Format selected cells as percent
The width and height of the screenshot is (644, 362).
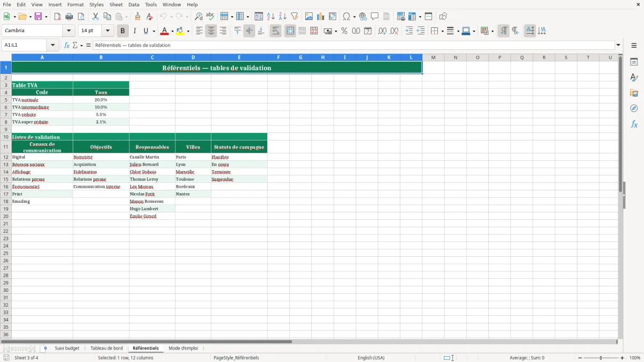(x=344, y=31)
